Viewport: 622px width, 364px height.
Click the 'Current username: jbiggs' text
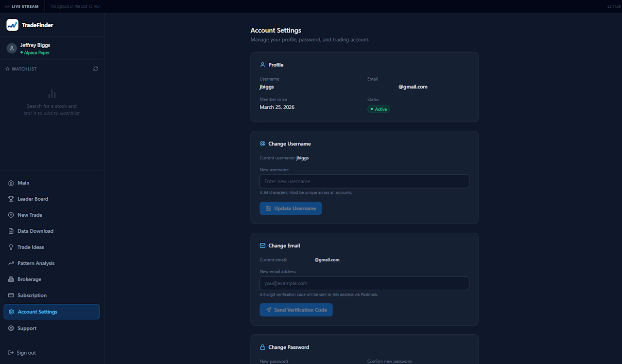pos(284,158)
